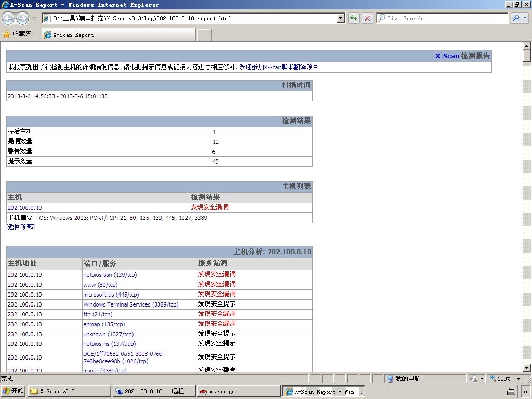Follow the 返回顶部 back-to-top link
This screenshot has height=399, width=532.
click(21, 227)
